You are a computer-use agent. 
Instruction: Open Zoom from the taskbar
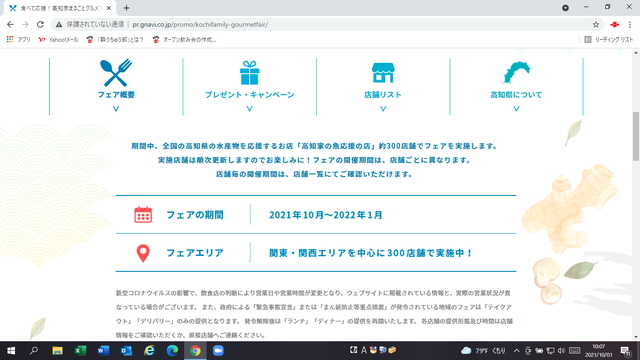coord(218,351)
